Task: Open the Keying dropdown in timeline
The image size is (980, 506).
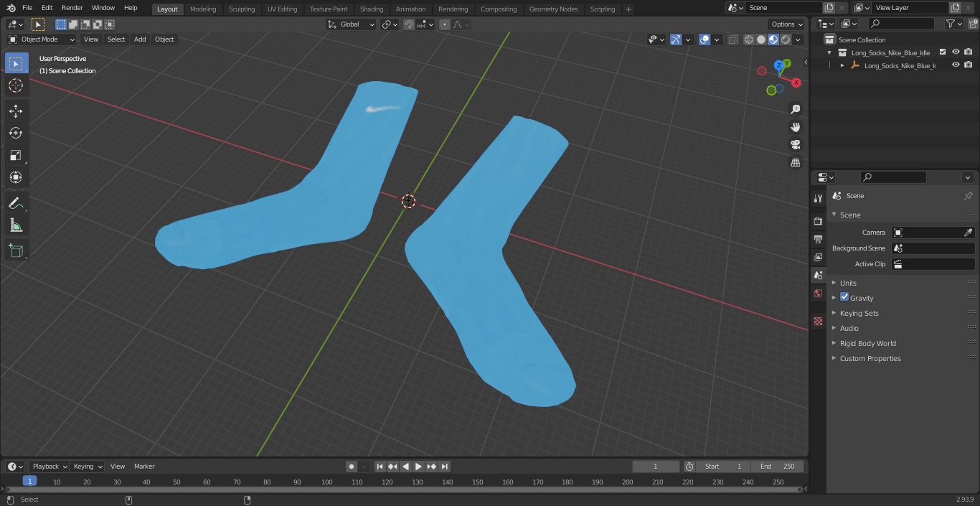Action: click(88, 467)
